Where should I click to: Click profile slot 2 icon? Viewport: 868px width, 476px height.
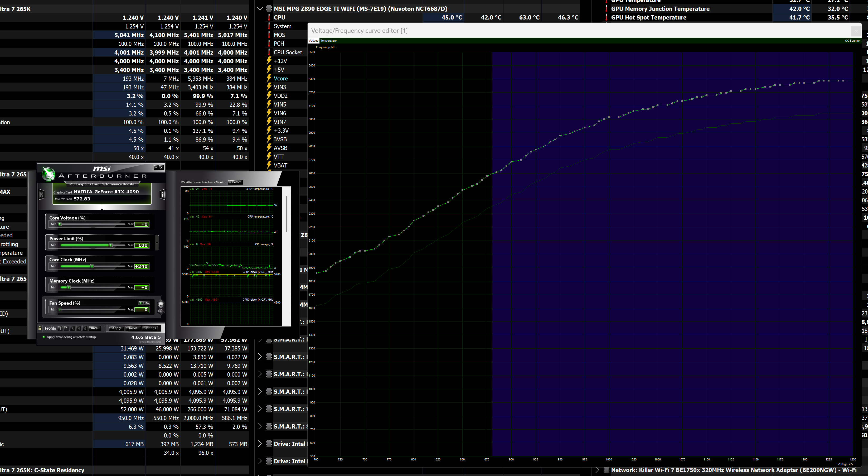(x=66, y=328)
